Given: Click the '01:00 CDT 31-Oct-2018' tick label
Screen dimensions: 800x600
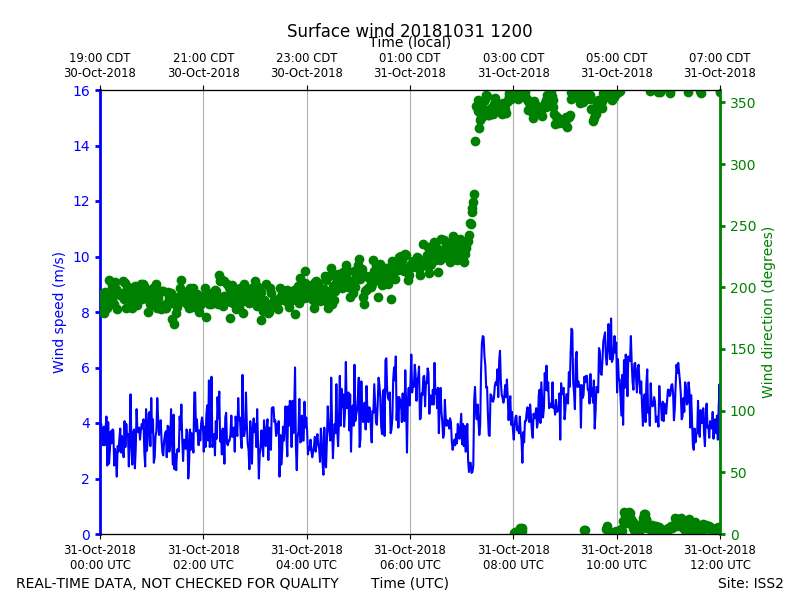Looking at the screenshot, I should [x=410, y=65].
